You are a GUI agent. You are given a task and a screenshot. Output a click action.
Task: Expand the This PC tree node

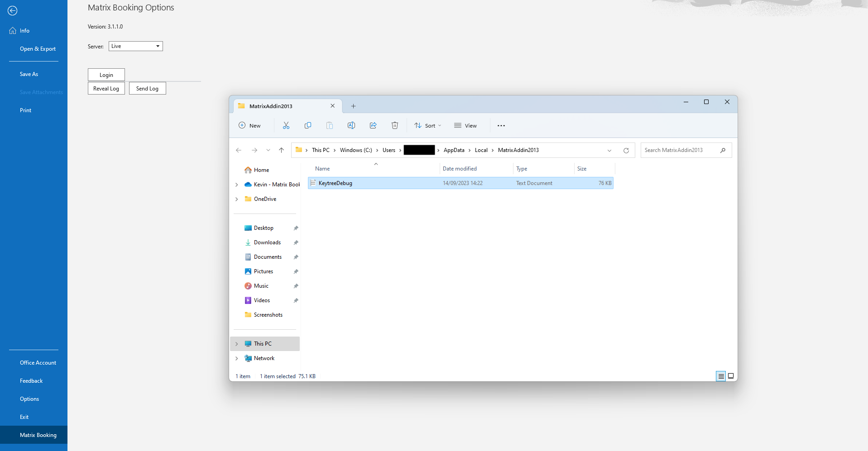click(x=237, y=344)
